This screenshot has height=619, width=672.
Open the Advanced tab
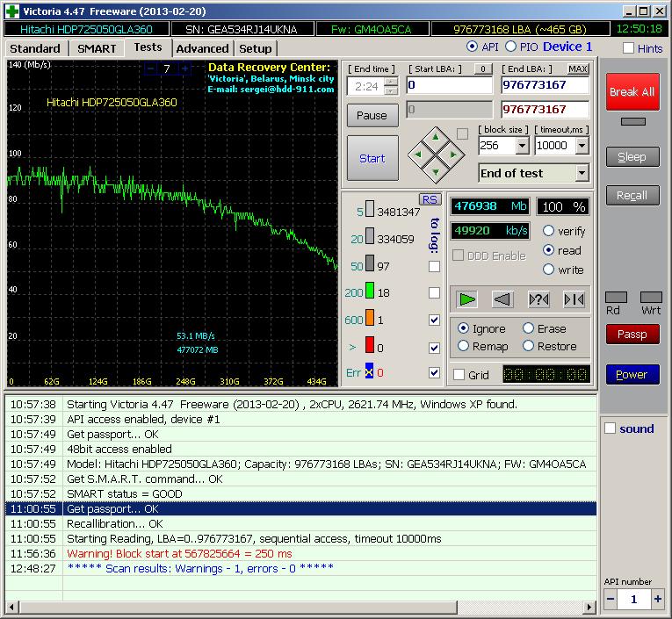(202, 48)
